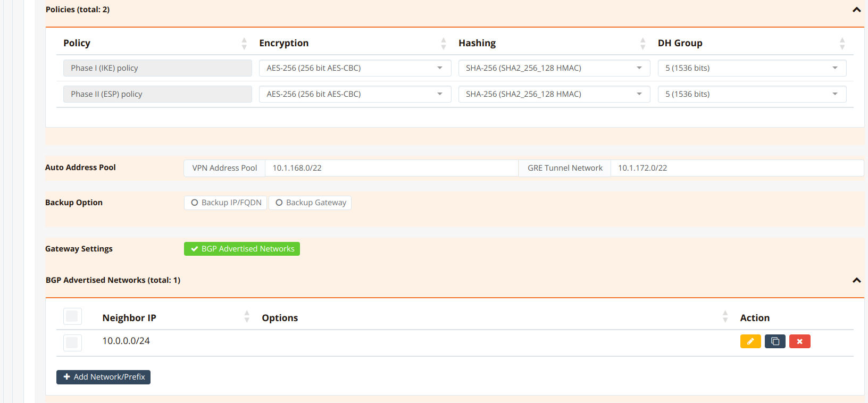Click the Backup Option label
The width and height of the screenshot is (868, 403).
[x=74, y=203]
